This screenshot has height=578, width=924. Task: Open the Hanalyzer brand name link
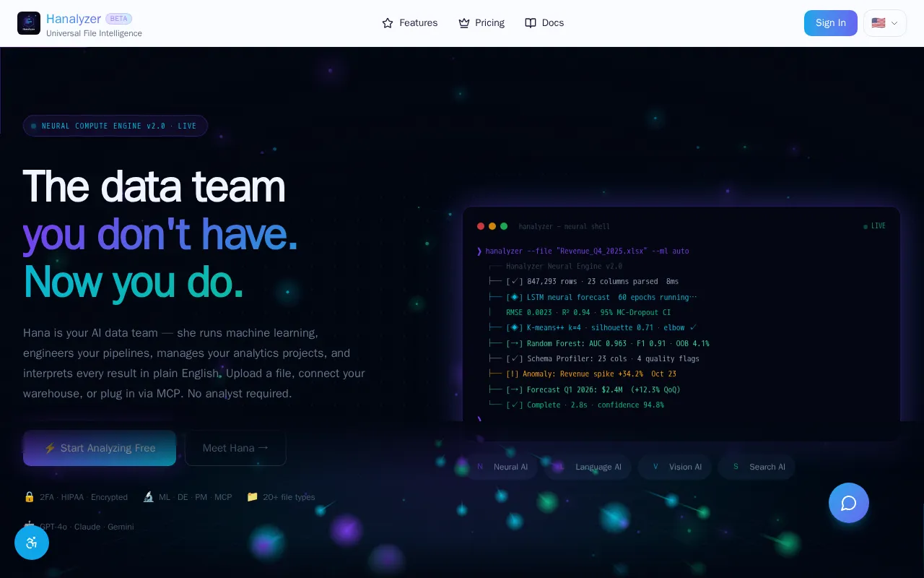click(x=74, y=19)
